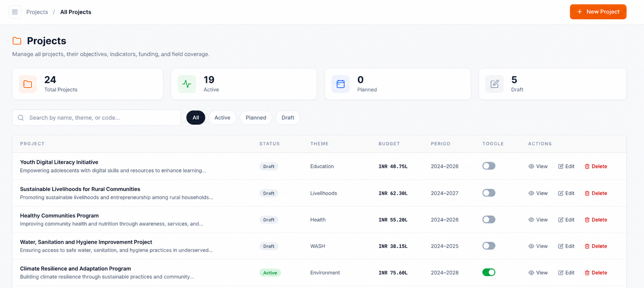The image size is (644, 288).
Task: Edit Climate Resilience and Adaptation Program
Action: point(566,273)
